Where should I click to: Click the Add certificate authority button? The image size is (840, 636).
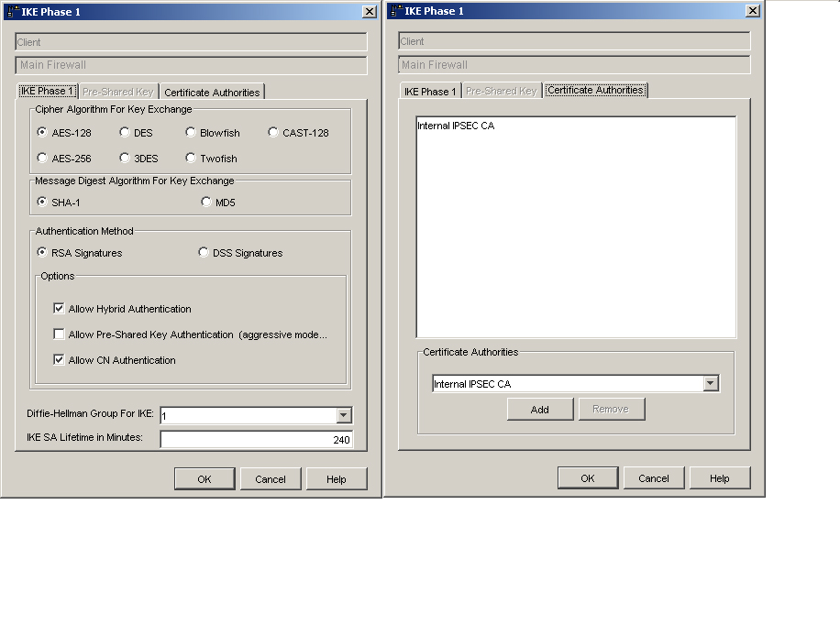[x=540, y=410]
